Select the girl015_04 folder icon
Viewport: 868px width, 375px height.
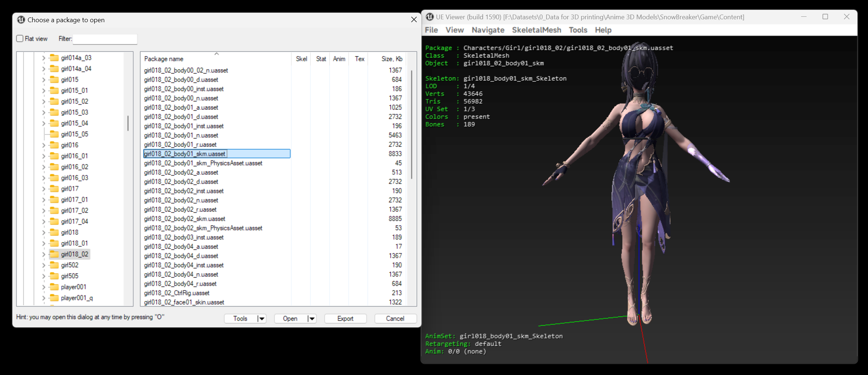(54, 123)
